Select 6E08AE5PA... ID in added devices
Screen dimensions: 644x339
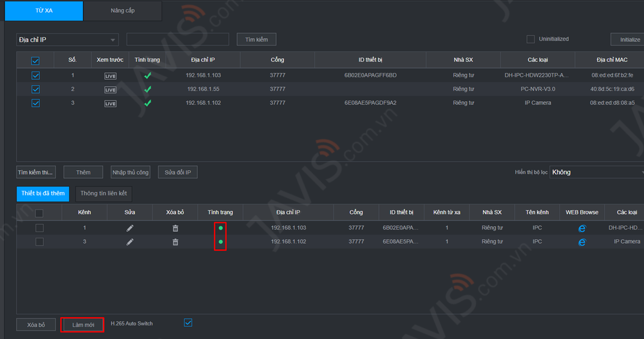(401, 242)
